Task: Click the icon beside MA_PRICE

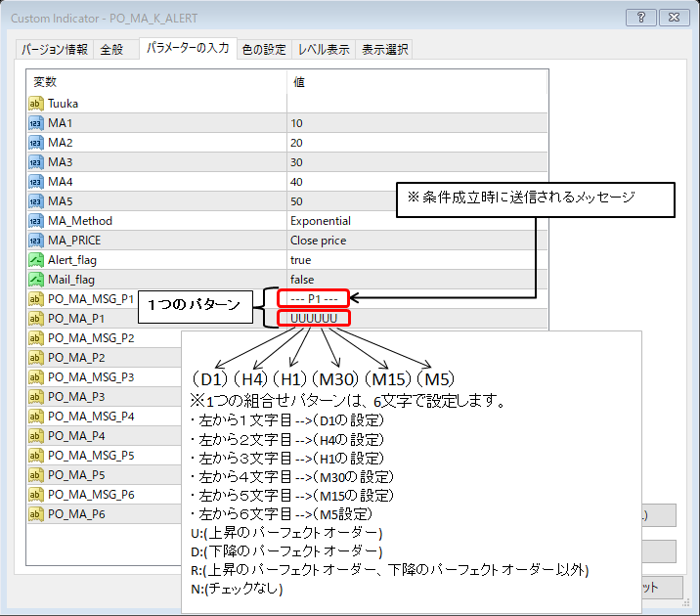Action: 36,241
